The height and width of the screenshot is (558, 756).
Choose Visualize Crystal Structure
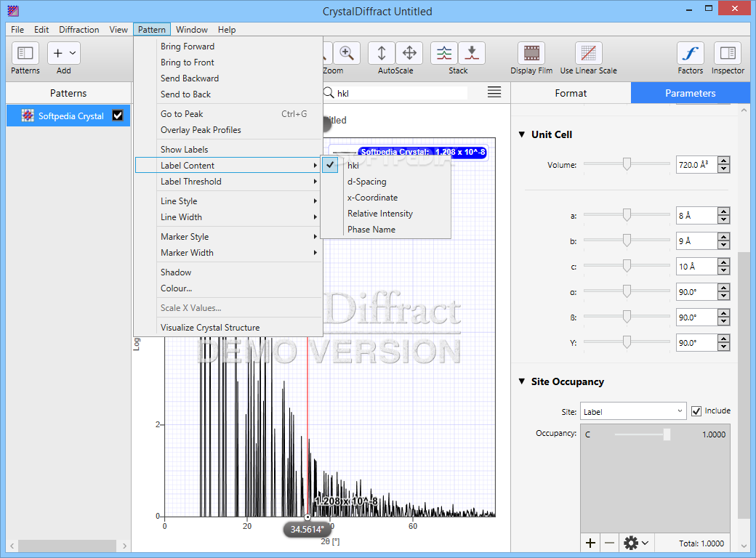(x=228, y=328)
